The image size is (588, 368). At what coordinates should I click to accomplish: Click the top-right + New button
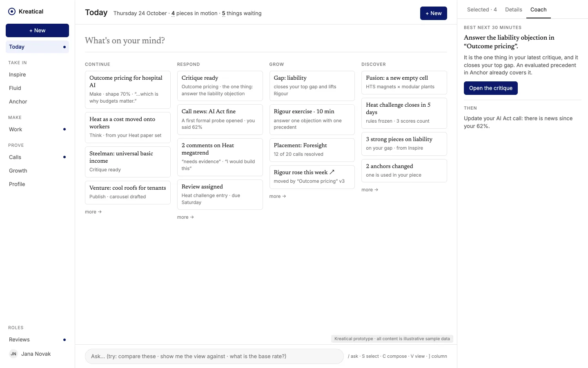coord(433,13)
